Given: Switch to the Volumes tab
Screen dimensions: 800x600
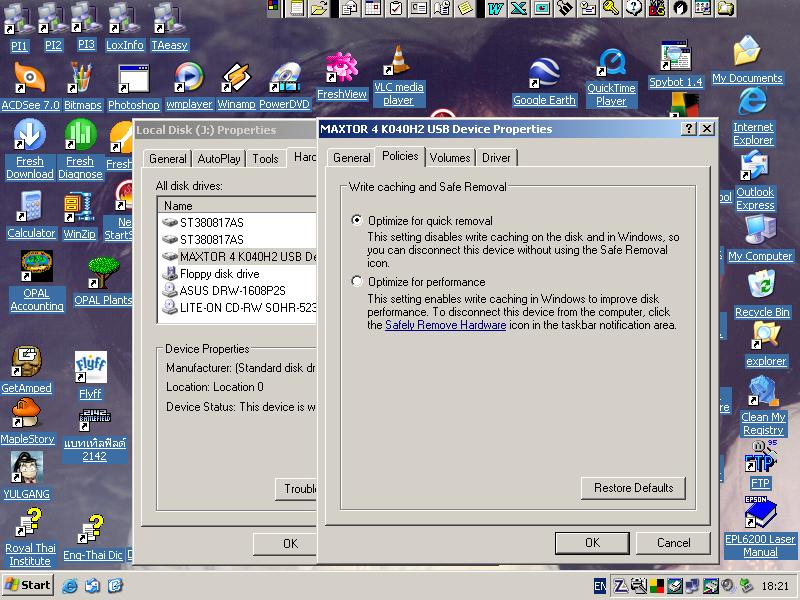Looking at the screenshot, I should click(x=450, y=158).
